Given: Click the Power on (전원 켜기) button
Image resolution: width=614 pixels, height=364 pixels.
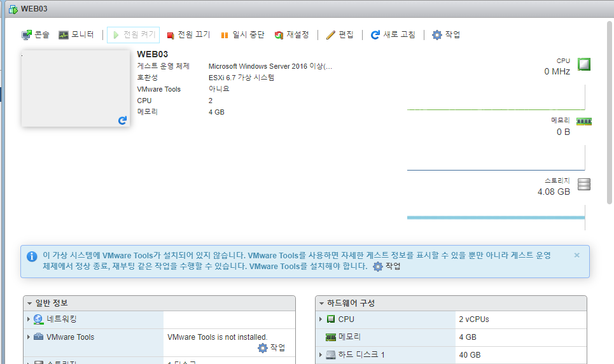Looking at the screenshot, I should (x=133, y=35).
